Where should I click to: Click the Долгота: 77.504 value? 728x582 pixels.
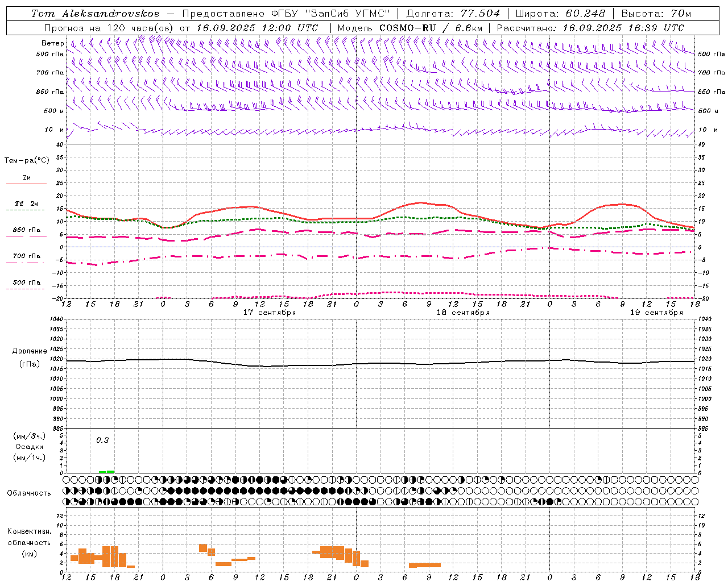(453, 13)
